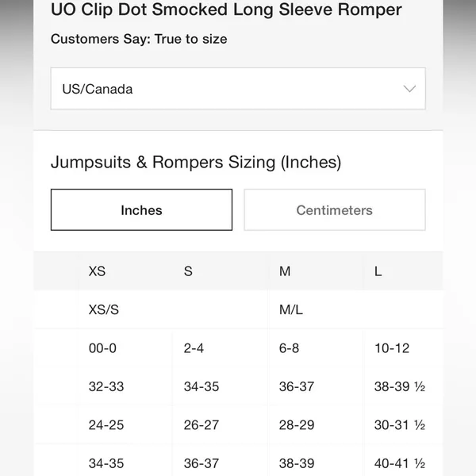The image size is (476, 476).
Task: Click the 10-12 numeric size cell
Action: pos(392,348)
